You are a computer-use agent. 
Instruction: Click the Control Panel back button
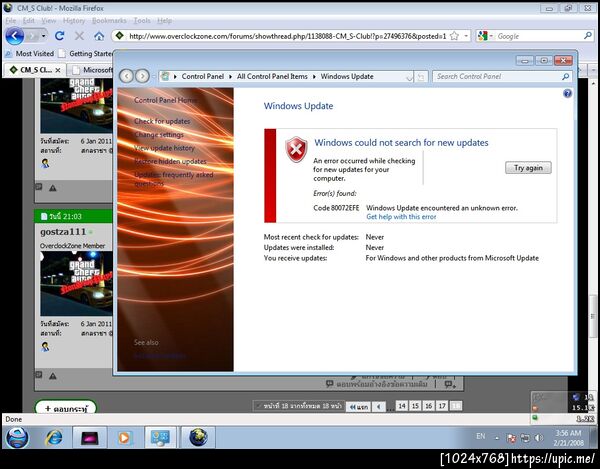point(126,76)
